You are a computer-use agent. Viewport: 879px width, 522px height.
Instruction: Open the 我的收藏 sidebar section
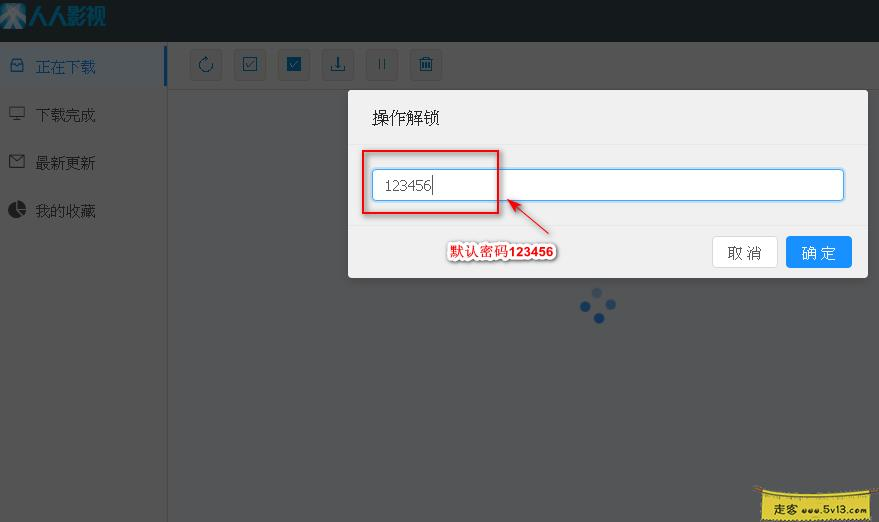(83, 210)
